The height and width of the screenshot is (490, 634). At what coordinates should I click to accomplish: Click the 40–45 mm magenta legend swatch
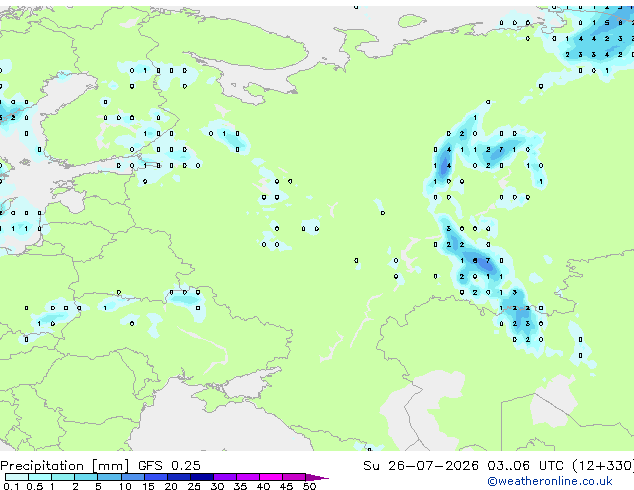click(271, 477)
